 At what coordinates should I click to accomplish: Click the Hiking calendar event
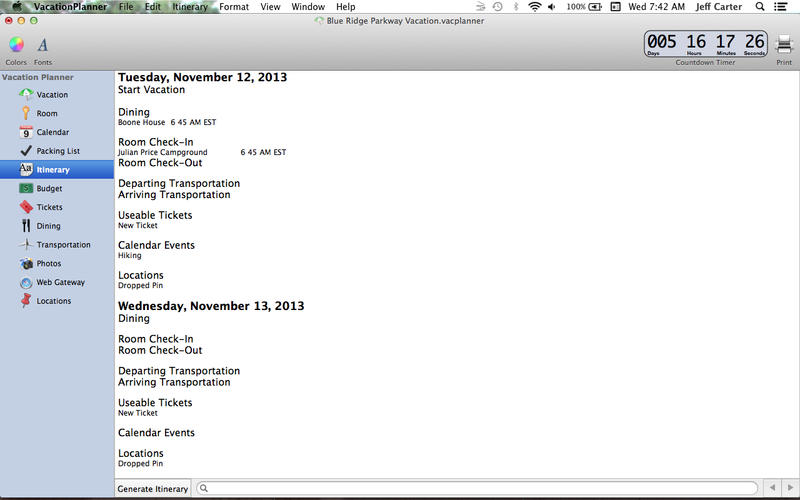(130, 256)
